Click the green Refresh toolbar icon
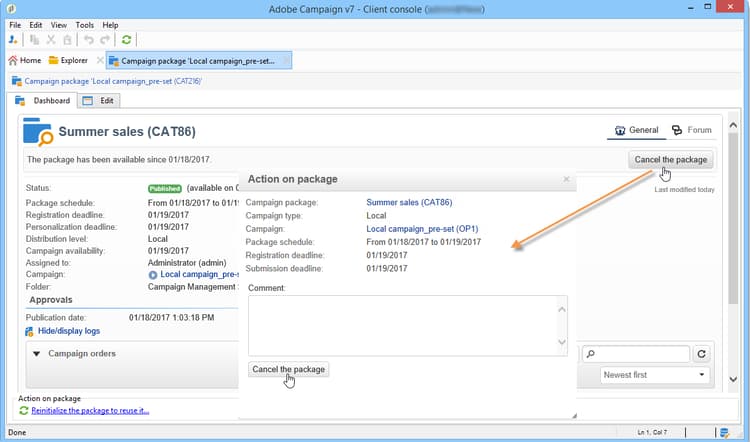 (126, 40)
